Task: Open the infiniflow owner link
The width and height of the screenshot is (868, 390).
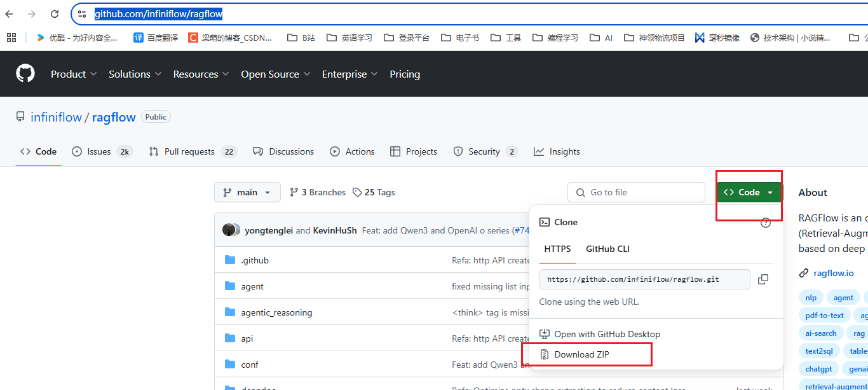Action: pyautogui.click(x=56, y=117)
